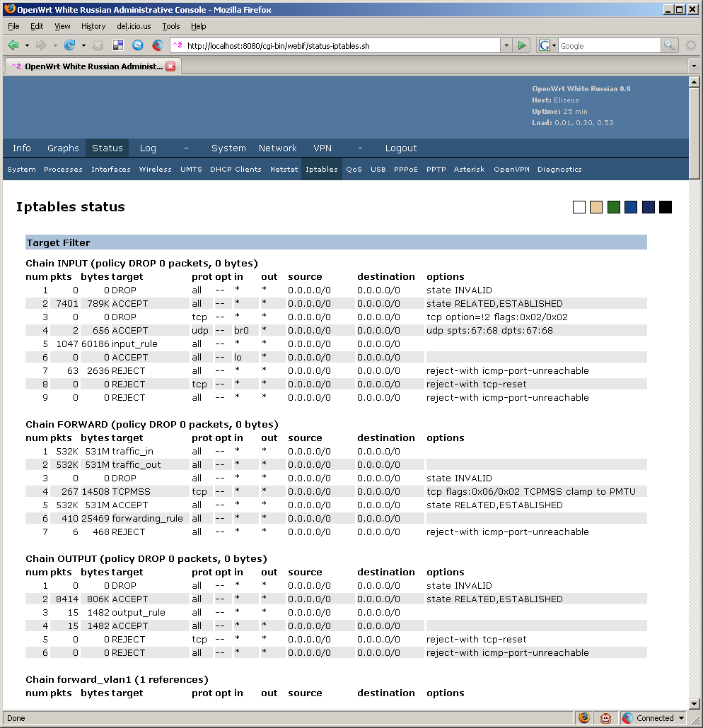This screenshot has height=728, width=703.
Task: Open the PPTP status subpage
Action: click(x=436, y=170)
